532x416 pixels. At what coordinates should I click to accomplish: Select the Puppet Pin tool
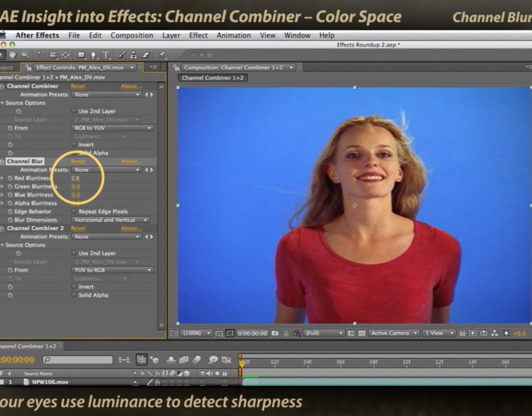[162, 55]
